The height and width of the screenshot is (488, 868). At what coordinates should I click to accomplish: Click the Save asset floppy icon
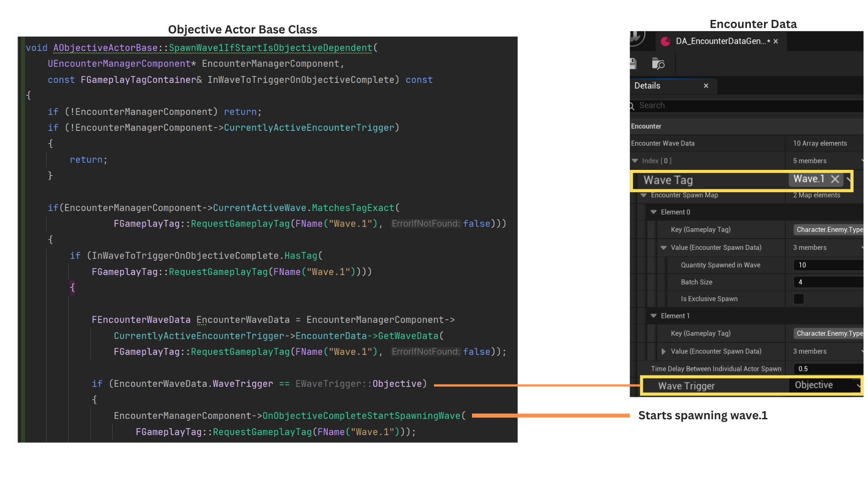tap(633, 64)
